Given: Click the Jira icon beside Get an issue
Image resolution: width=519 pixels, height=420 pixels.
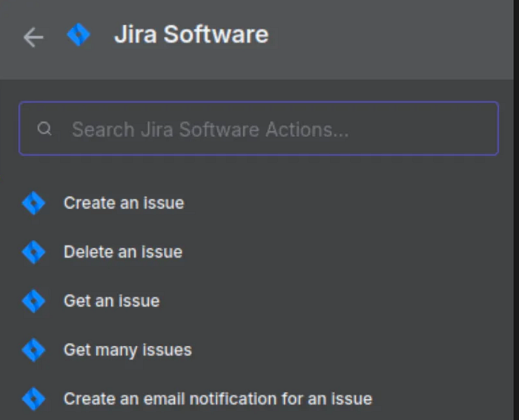Looking at the screenshot, I should click(33, 301).
